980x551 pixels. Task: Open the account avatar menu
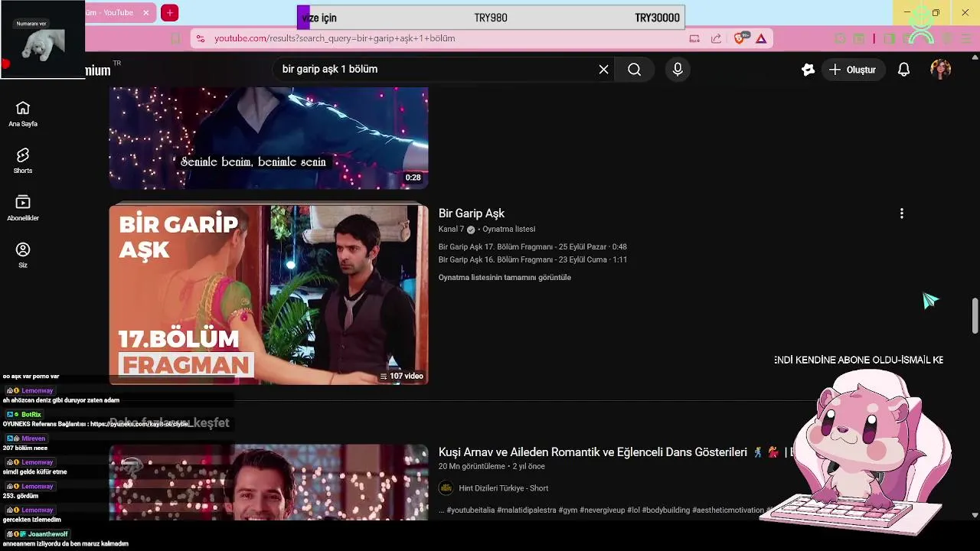tap(940, 70)
